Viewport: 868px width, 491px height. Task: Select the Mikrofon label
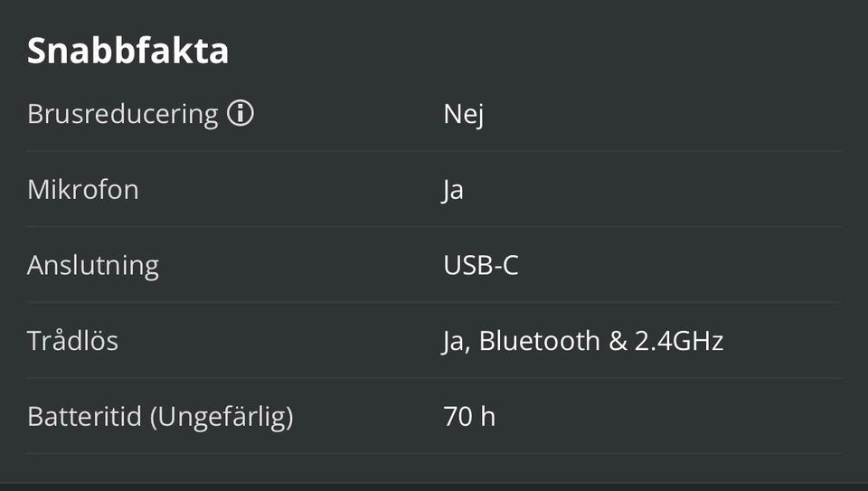(x=82, y=190)
